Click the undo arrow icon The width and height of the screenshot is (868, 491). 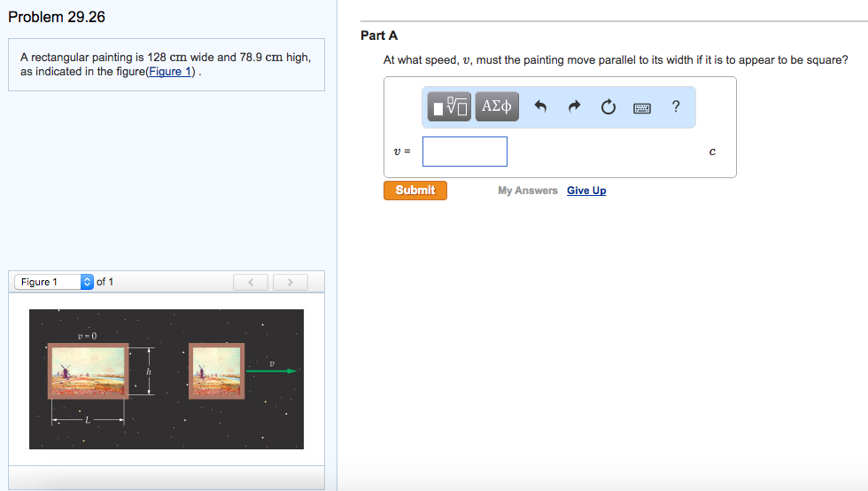pyautogui.click(x=542, y=107)
